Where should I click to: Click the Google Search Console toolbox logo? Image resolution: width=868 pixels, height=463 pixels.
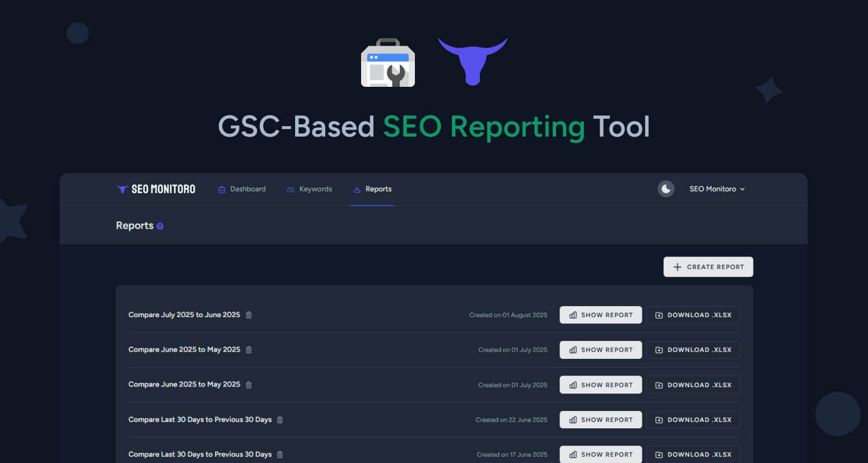click(388, 63)
